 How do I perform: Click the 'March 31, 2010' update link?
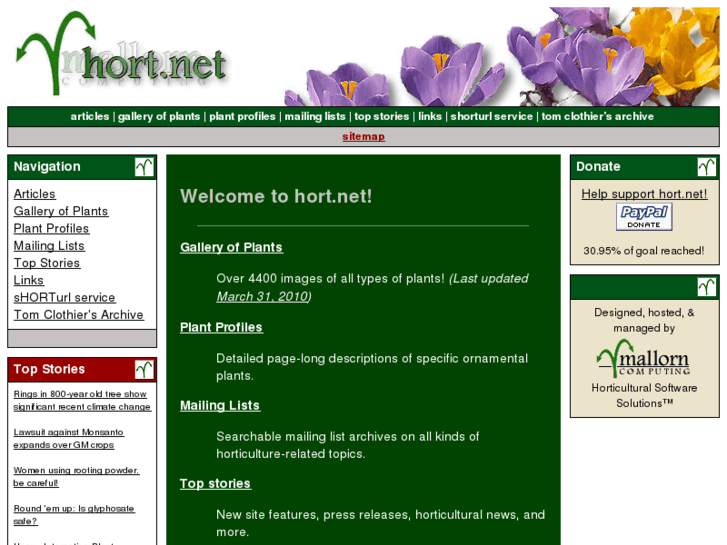[262, 296]
